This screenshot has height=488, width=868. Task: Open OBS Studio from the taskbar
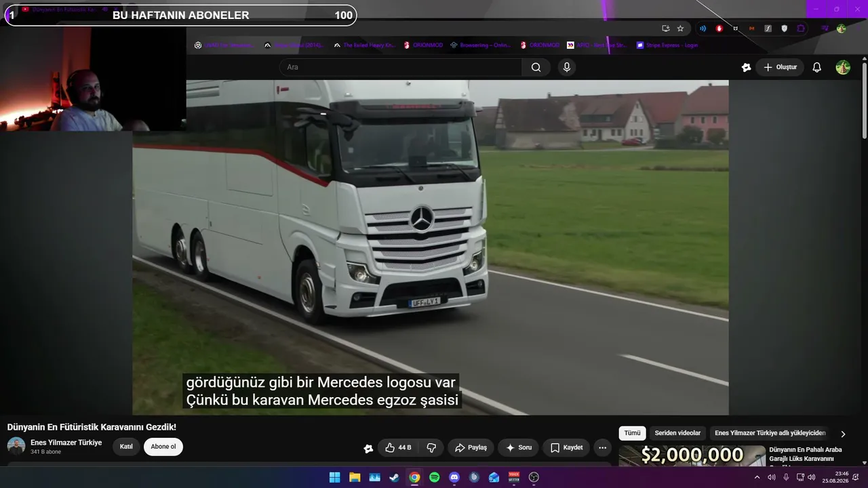534,477
